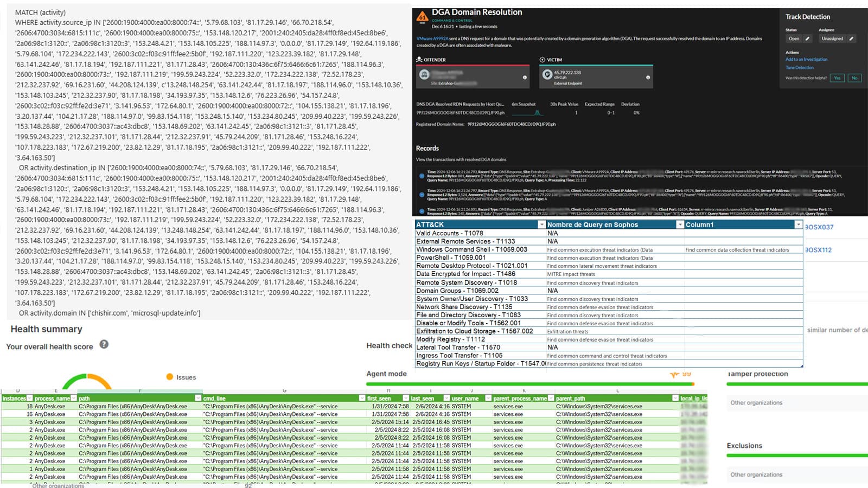Open the ATT&CK column filter dropdown

(x=542, y=224)
